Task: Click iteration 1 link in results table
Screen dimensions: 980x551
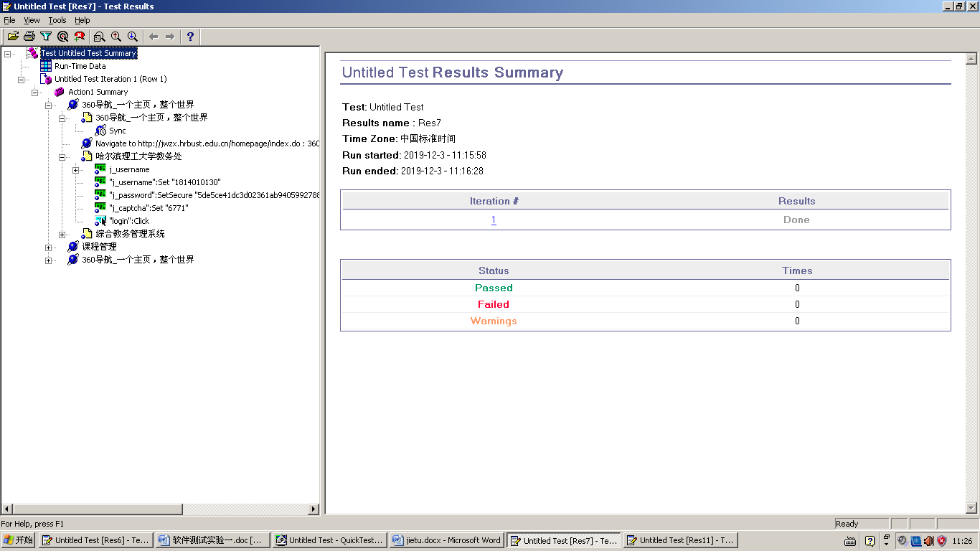Action: tap(494, 220)
